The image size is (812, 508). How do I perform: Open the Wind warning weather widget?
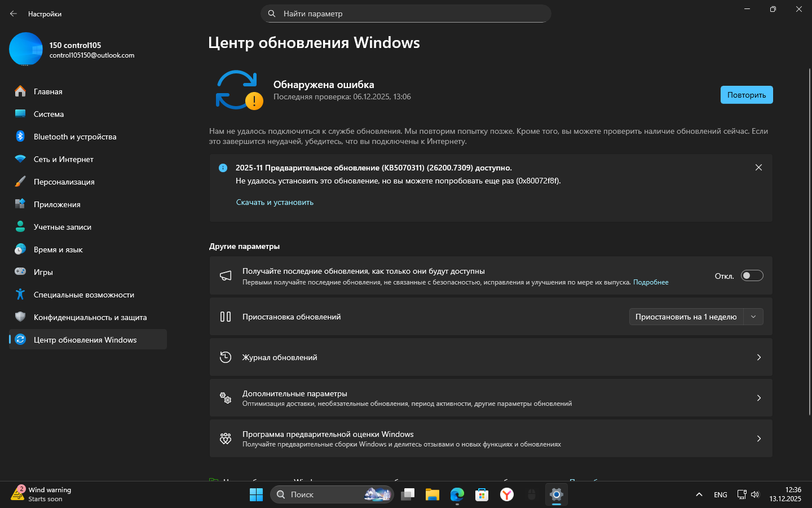(42, 494)
